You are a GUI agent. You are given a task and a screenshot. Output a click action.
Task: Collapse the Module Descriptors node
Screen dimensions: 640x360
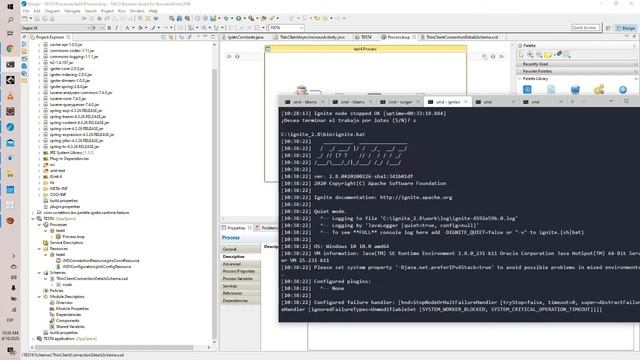coord(40,297)
